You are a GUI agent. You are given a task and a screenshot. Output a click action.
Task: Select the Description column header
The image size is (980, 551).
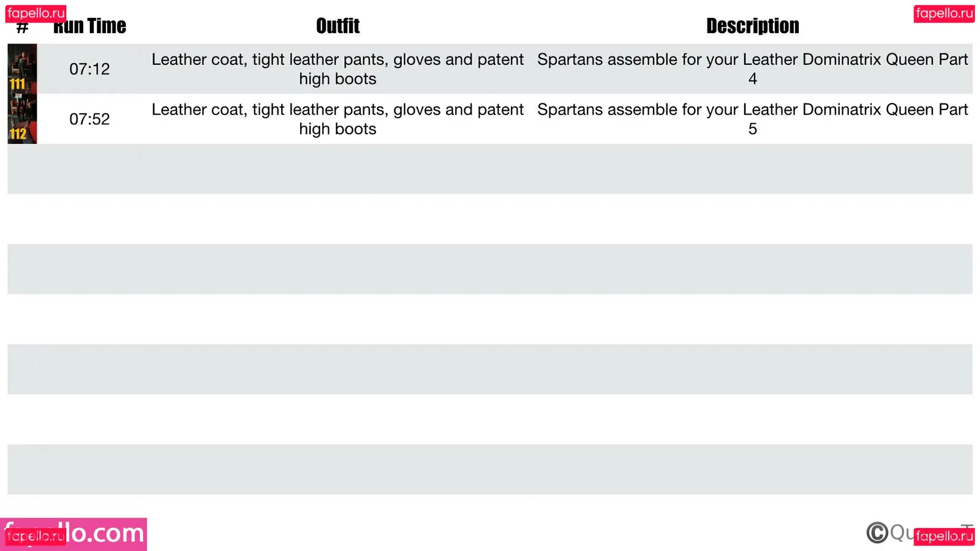pyautogui.click(x=752, y=26)
